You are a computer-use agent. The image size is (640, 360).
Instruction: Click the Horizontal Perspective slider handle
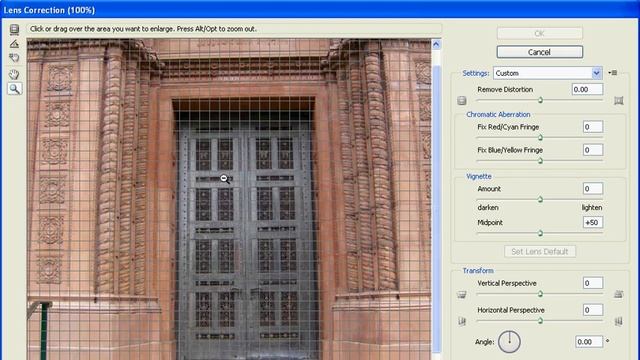[x=540, y=321]
